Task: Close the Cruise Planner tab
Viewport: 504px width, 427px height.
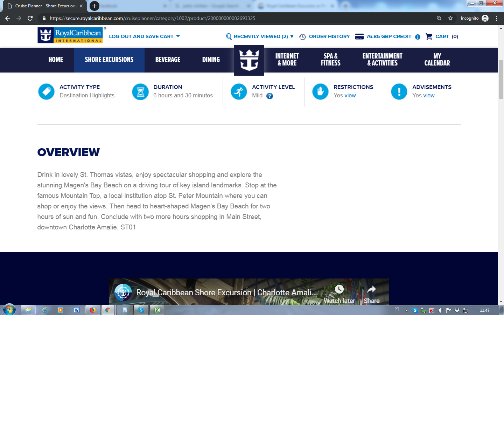Action: [81, 6]
